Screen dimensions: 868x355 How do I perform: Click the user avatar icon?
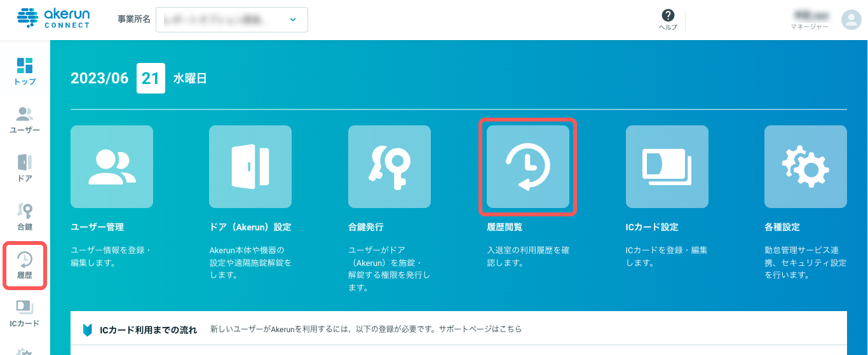[x=851, y=20]
